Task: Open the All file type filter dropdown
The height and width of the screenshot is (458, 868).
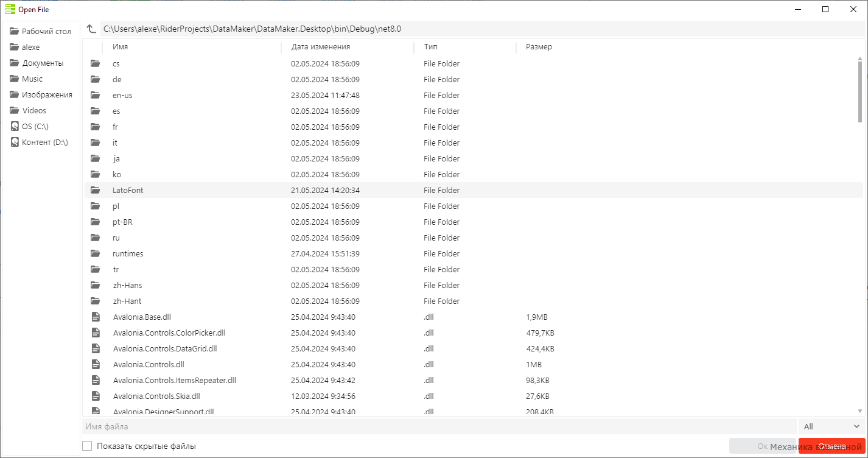Action: tap(832, 426)
